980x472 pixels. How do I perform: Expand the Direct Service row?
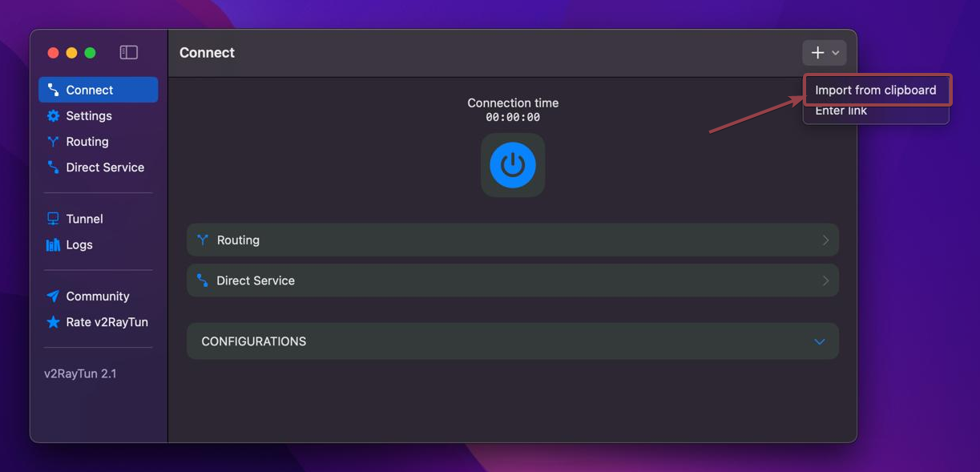[825, 280]
